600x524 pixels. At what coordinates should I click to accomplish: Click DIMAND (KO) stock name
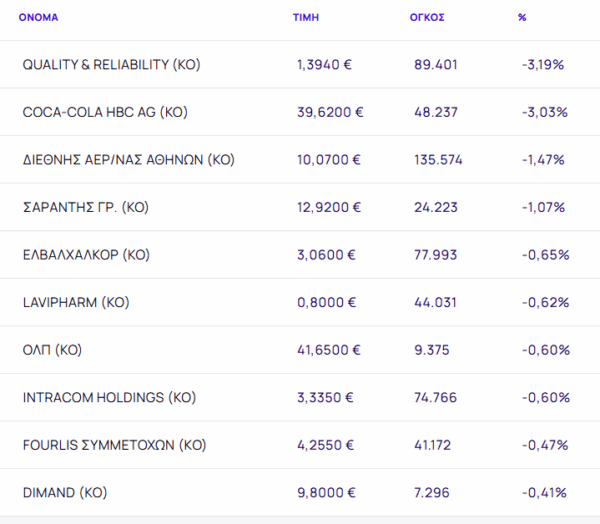coord(64,492)
